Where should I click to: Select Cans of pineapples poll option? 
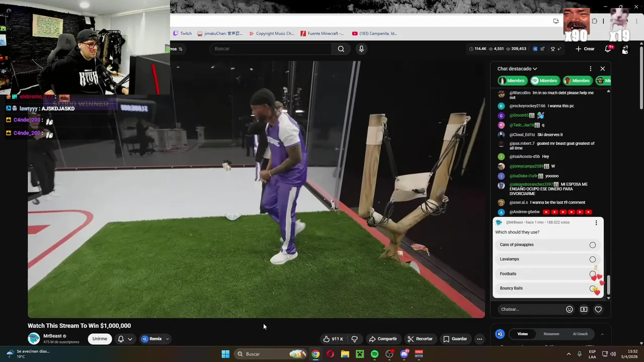548,245
